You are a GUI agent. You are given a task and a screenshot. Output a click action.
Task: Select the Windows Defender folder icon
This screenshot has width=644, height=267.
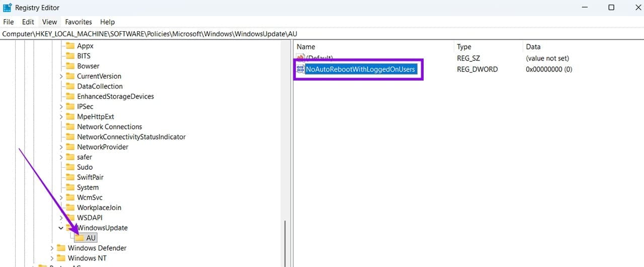[61, 248]
